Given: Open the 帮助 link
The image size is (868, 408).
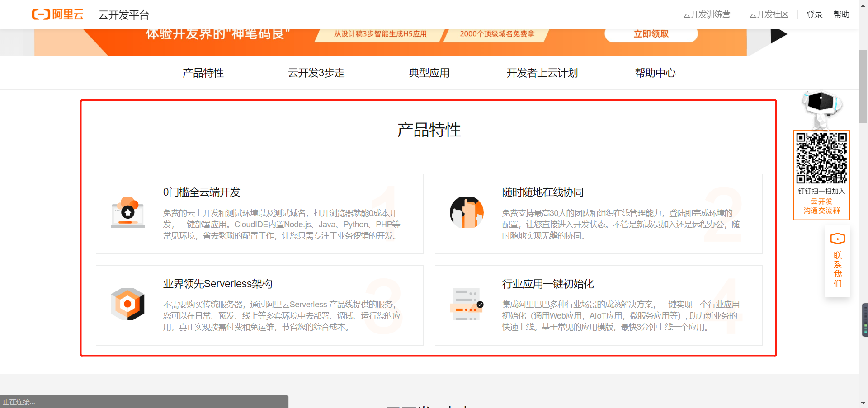Looking at the screenshot, I should [x=841, y=14].
